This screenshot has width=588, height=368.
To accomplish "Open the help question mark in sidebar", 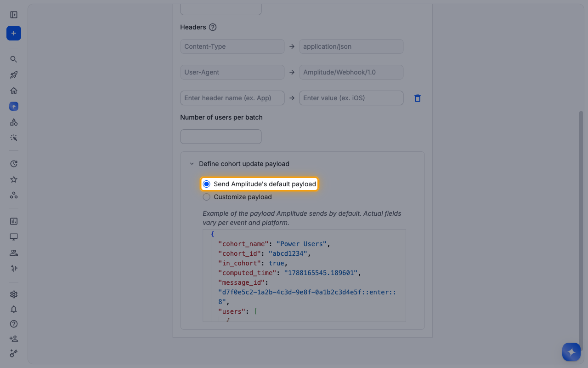I will point(14,324).
